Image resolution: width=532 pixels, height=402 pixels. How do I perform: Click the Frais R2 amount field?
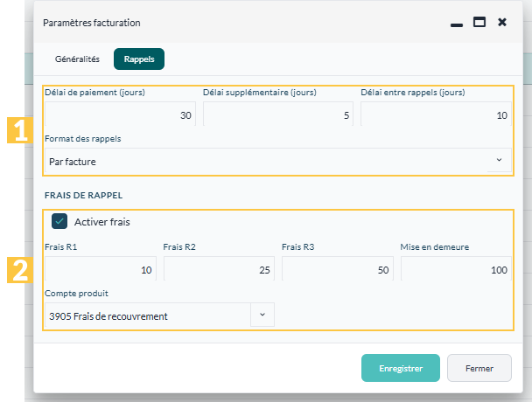219,269
